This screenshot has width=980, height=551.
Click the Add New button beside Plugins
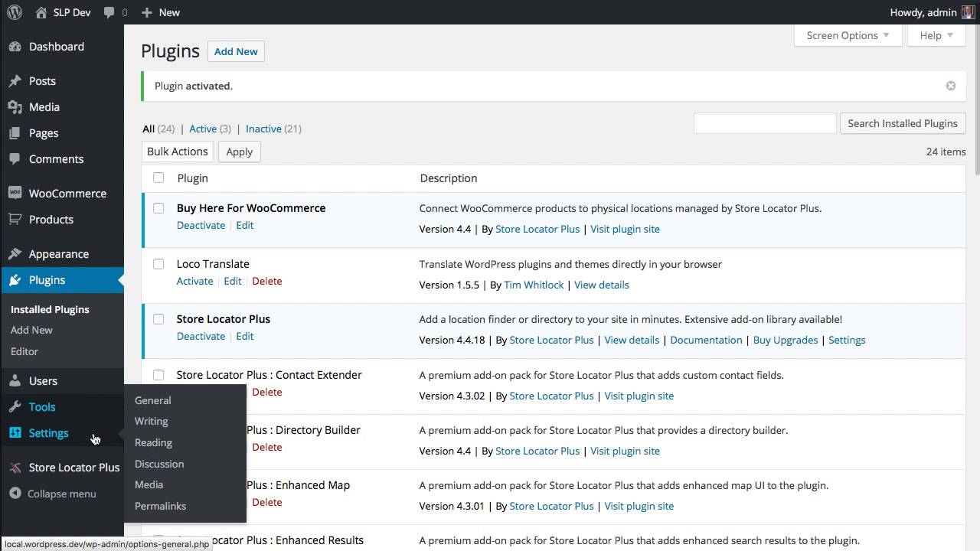[x=236, y=51]
